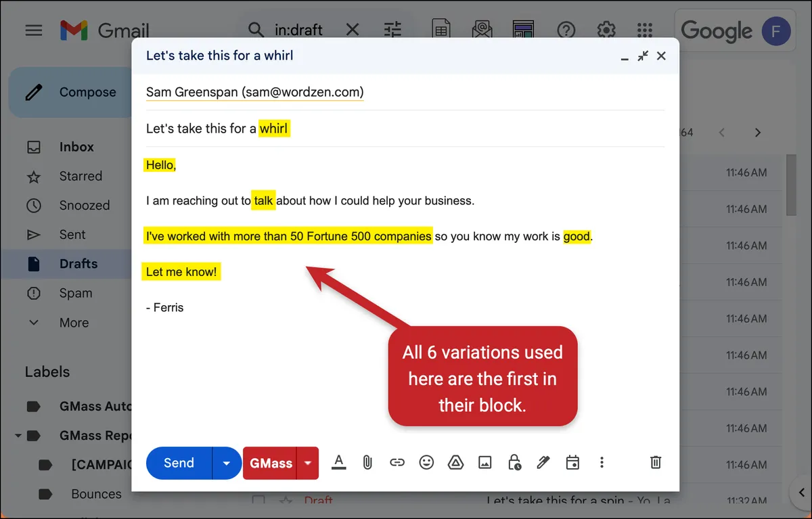Viewport: 812px width, 519px height.
Task: Insert link using the chain icon
Action: 397,463
